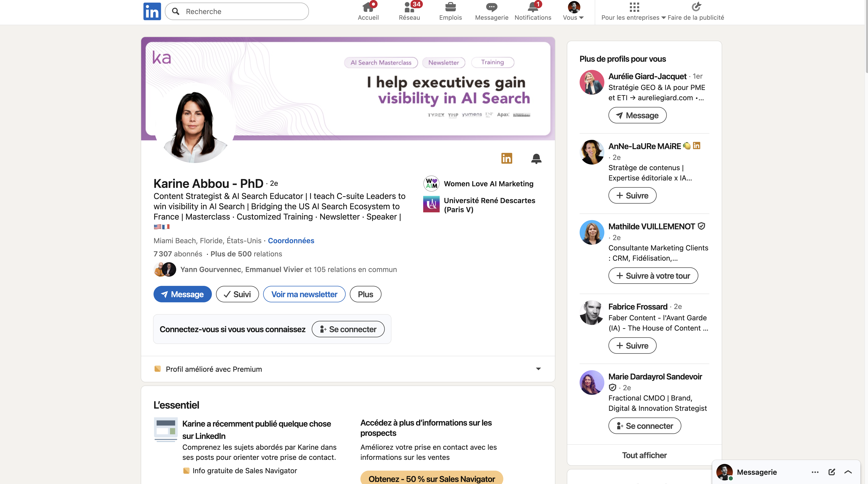Open Info gratuite de Sales Navigator

[x=245, y=470]
